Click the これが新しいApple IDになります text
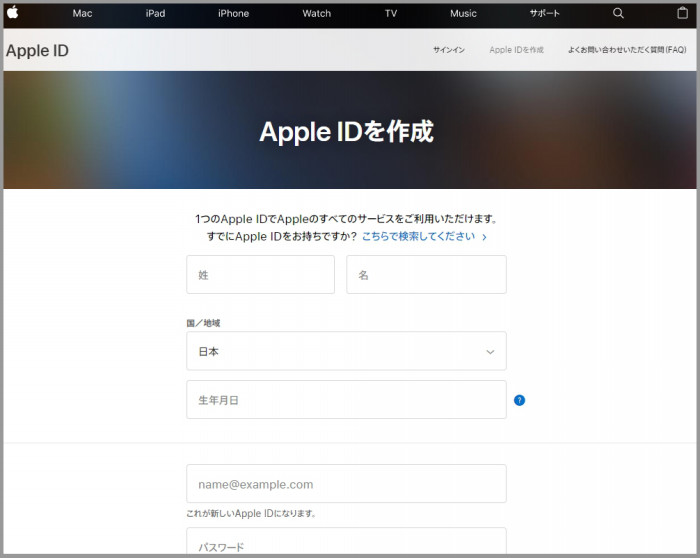Screen dimensions: 700x558 251,513
